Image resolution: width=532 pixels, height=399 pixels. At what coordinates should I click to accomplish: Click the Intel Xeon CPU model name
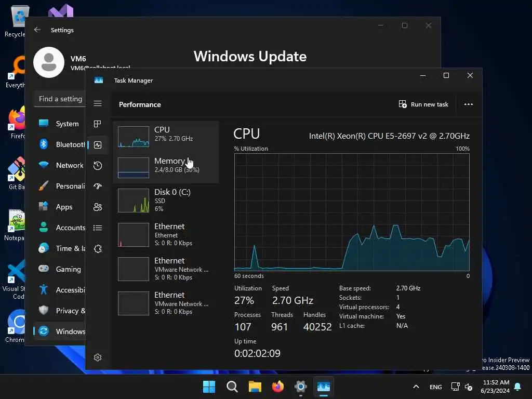(389, 136)
